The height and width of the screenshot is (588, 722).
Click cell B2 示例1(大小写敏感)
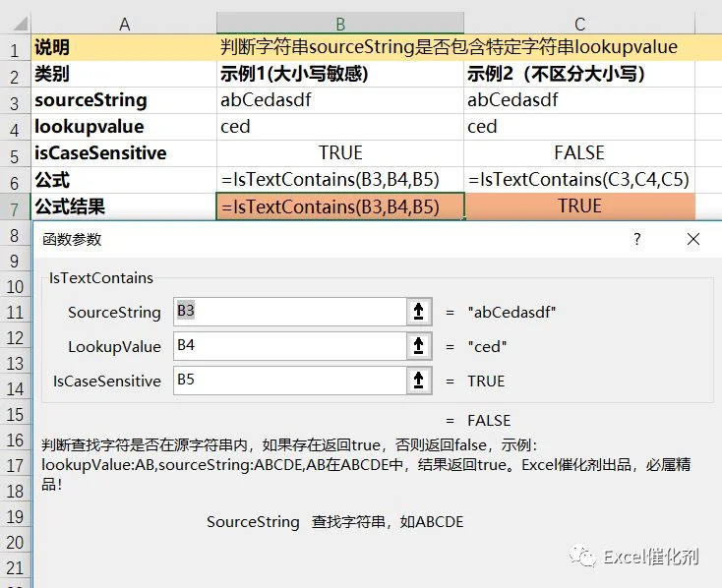[340, 74]
